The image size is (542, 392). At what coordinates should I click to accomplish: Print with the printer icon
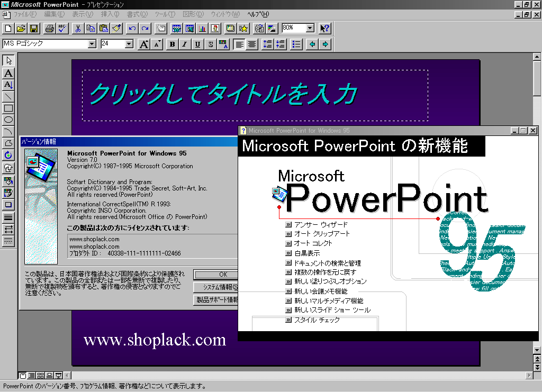49,29
